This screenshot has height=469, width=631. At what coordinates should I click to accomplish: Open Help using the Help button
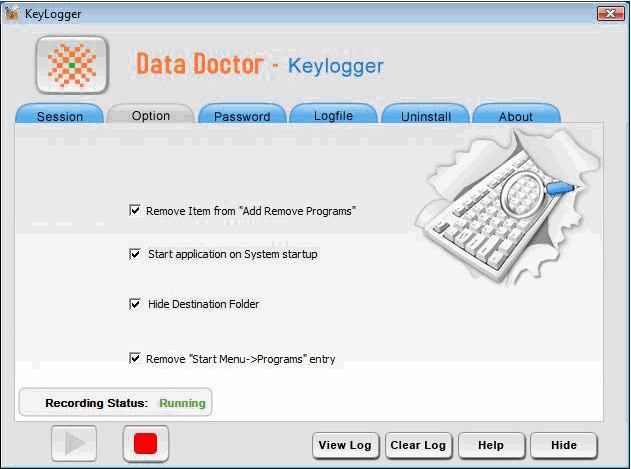(x=491, y=445)
